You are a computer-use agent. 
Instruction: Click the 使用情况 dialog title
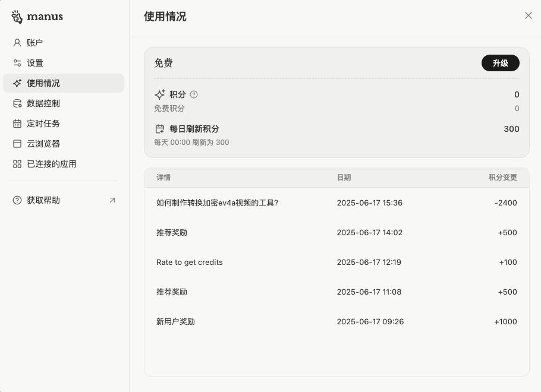coord(165,16)
